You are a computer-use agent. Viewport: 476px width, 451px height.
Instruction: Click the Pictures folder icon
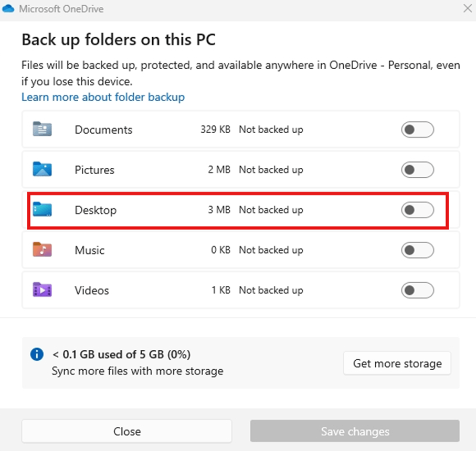[42, 169]
